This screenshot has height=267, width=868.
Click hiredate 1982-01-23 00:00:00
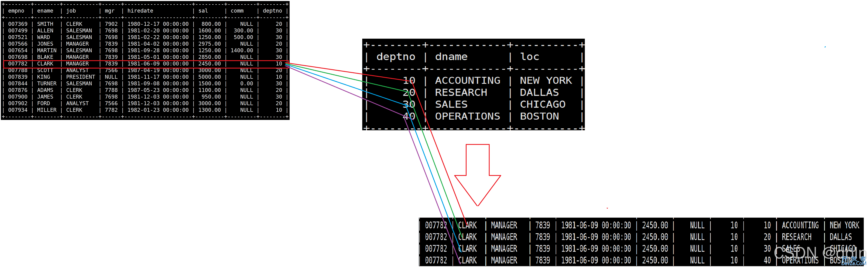tap(158, 110)
